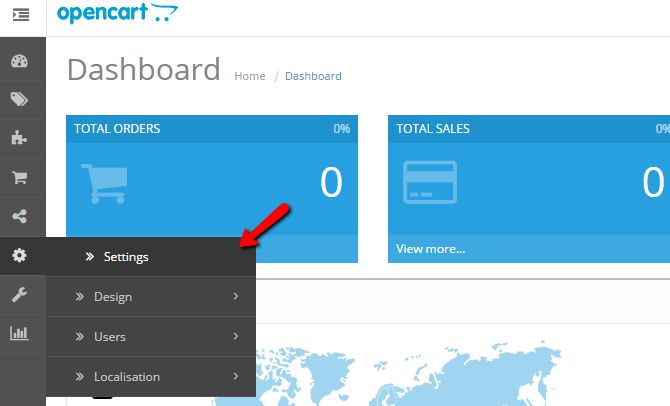Open the Tools wrench sidebar icon
Screen dimensions: 670x406
point(20,294)
